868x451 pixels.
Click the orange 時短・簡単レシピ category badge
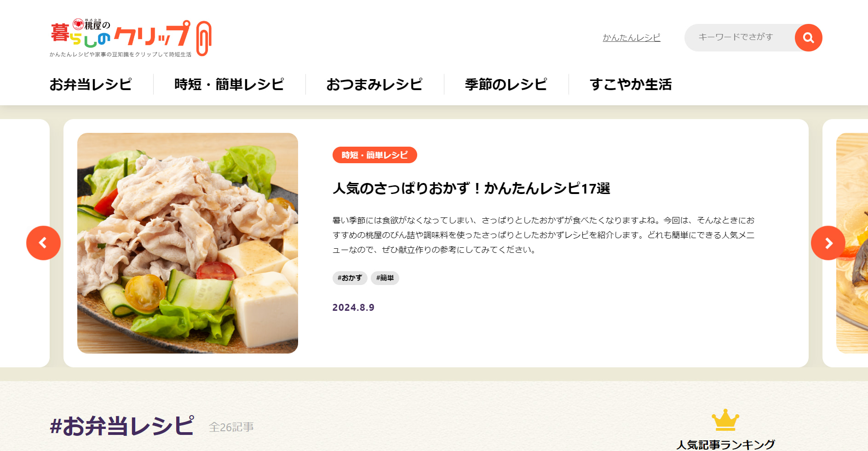pos(374,155)
